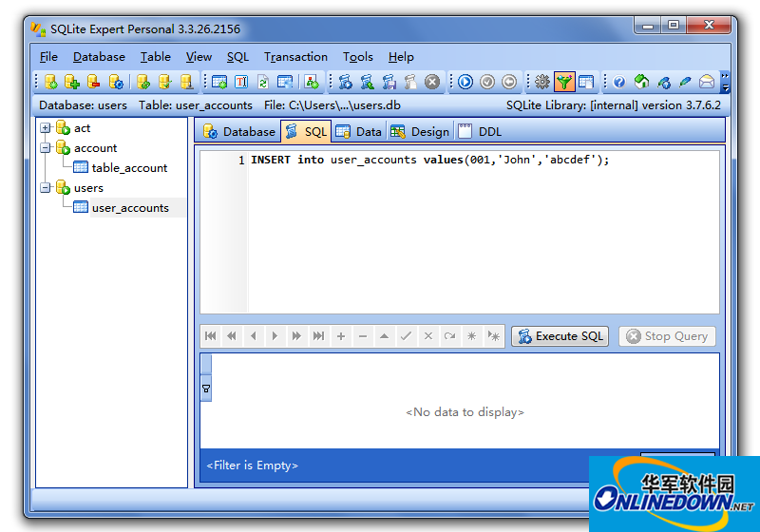Select user_accounts table in tree
The height and width of the screenshot is (532, 760).
pyautogui.click(x=130, y=207)
